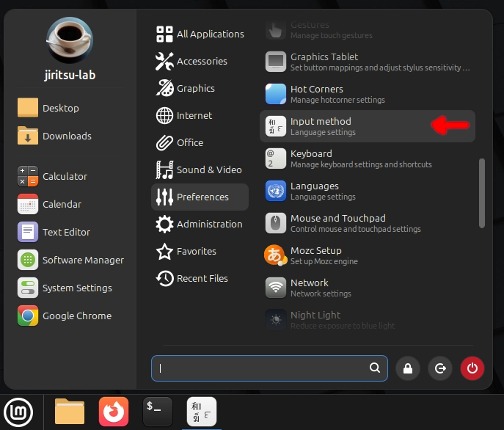Click 'Manage keyboard settings and shortcuts' text

(x=361, y=164)
